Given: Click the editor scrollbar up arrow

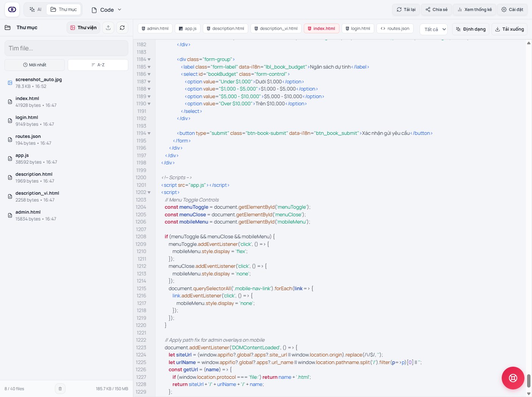Looking at the screenshot, I should [529, 43].
